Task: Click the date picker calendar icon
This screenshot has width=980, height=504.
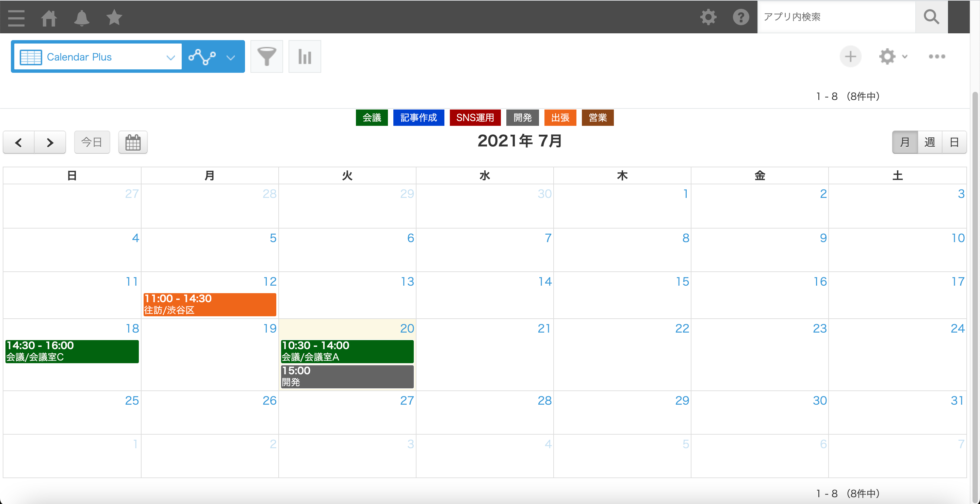Action: pos(133,142)
